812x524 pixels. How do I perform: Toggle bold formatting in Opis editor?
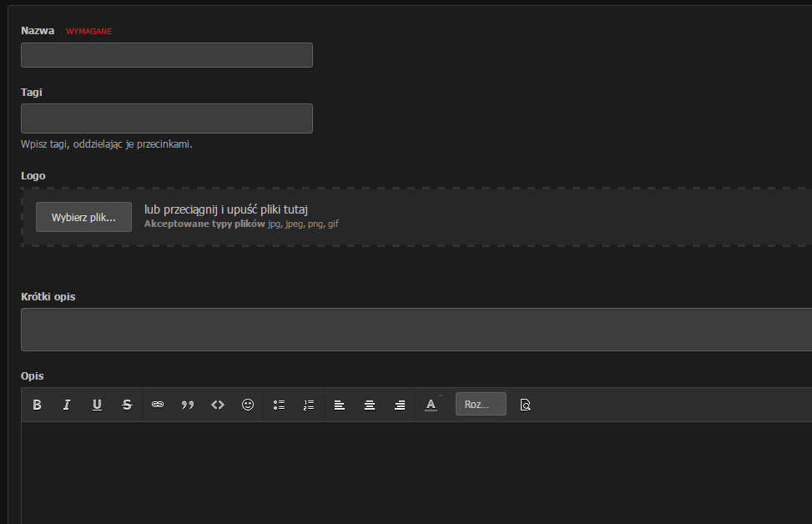pos(37,405)
